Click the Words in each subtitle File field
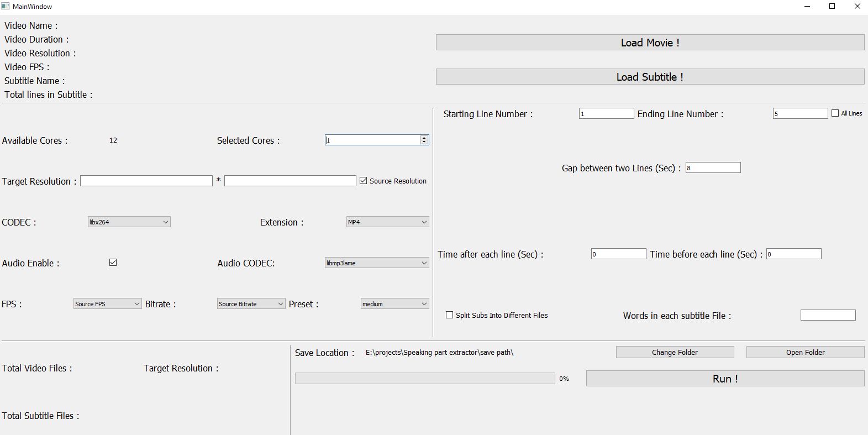This screenshot has width=868, height=435. [x=828, y=315]
